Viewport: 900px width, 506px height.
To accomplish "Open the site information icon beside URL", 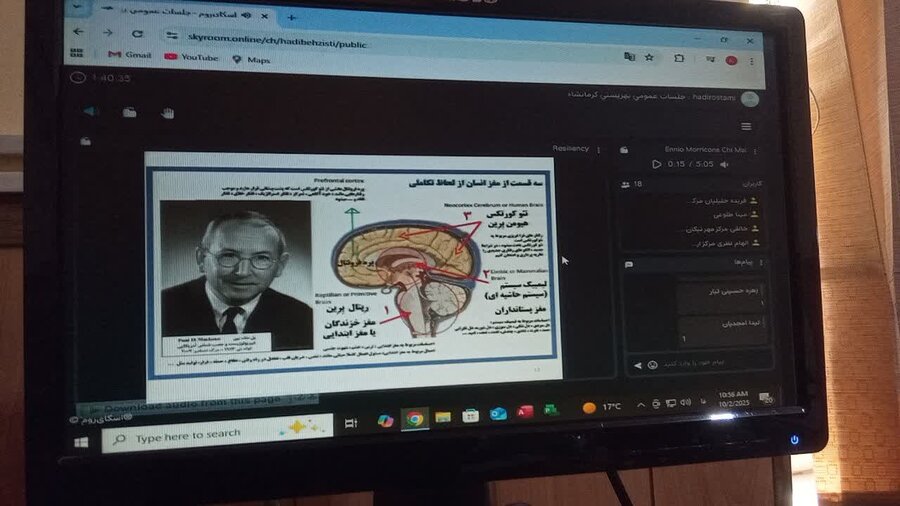I will (172, 36).
